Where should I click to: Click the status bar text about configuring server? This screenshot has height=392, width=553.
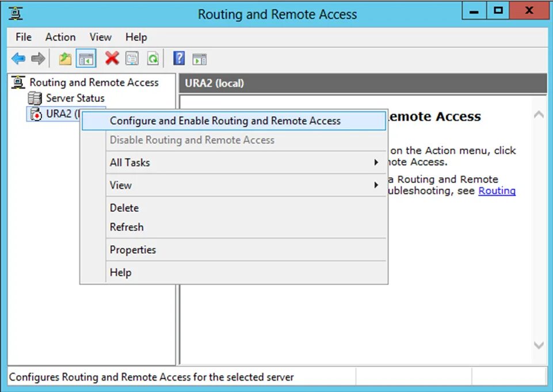click(151, 377)
